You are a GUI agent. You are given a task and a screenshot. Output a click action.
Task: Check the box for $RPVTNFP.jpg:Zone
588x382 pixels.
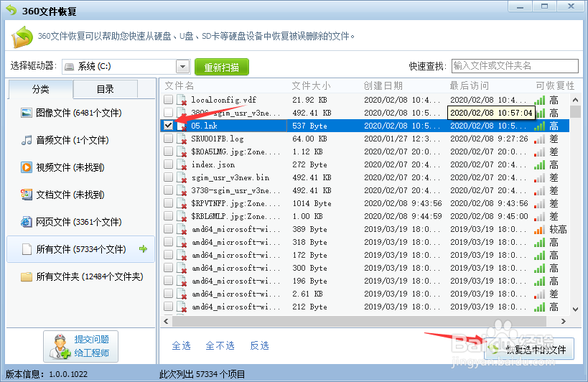point(169,202)
